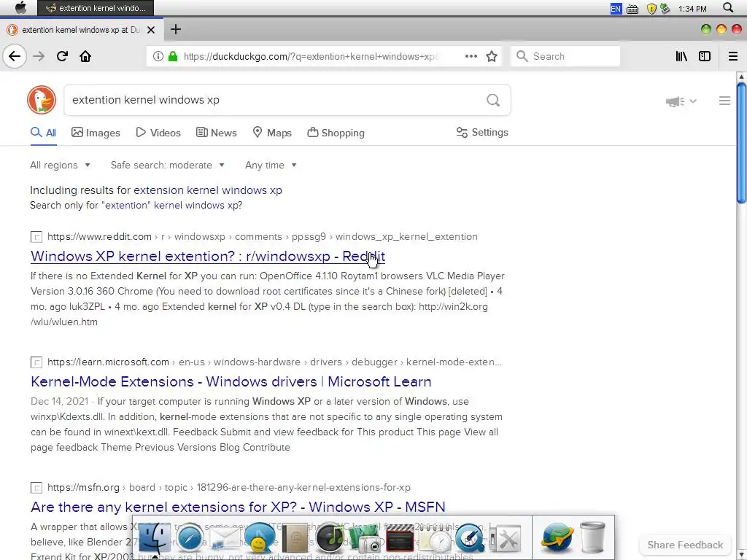
Task: Click the extension kernel windows xp suggestion link
Action: pyautogui.click(x=208, y=190)
